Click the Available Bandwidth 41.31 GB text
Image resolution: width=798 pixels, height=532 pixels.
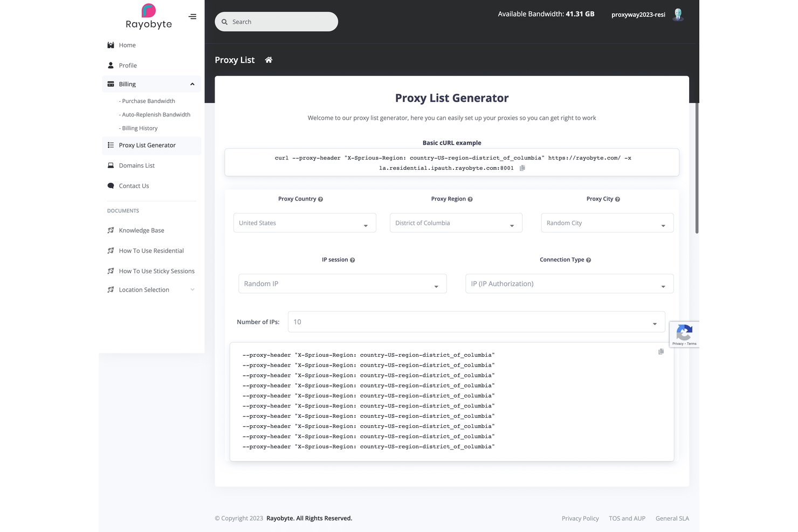(546, 14)
